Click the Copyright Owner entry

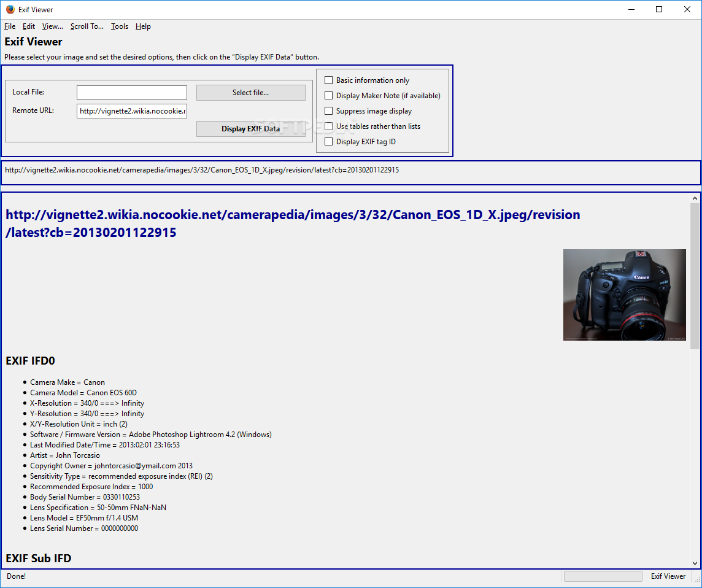pyautogui.click(x=112, y=466)
